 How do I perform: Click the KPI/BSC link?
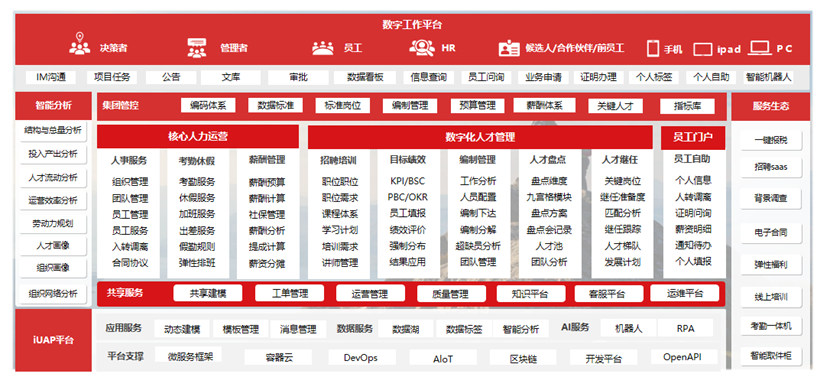(407, 181)
